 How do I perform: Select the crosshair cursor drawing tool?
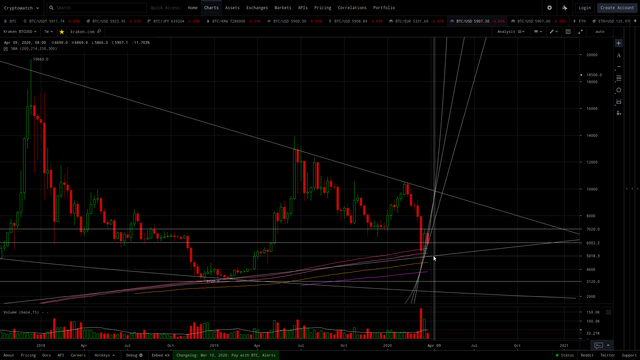click(x=619, y=43)
